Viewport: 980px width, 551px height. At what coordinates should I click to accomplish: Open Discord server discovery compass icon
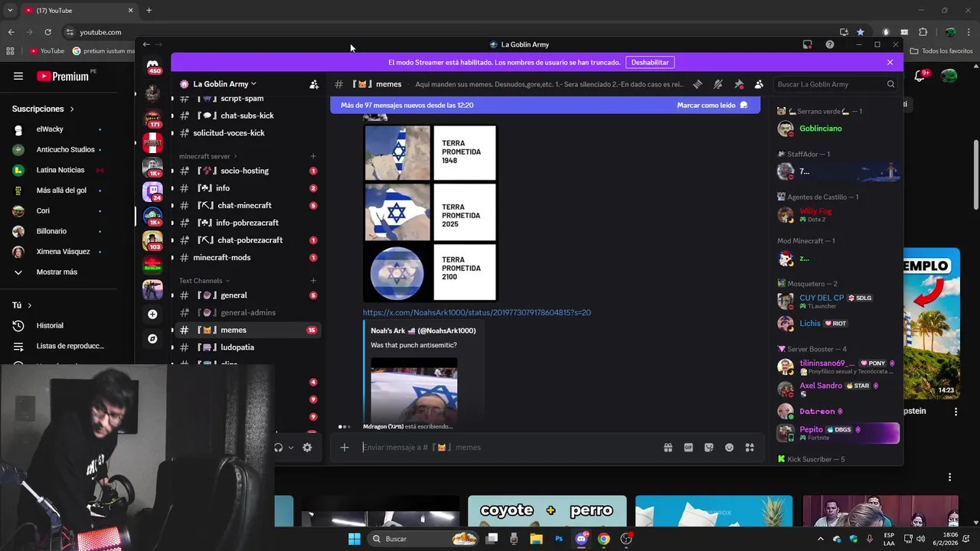click(x=152, y=338)
